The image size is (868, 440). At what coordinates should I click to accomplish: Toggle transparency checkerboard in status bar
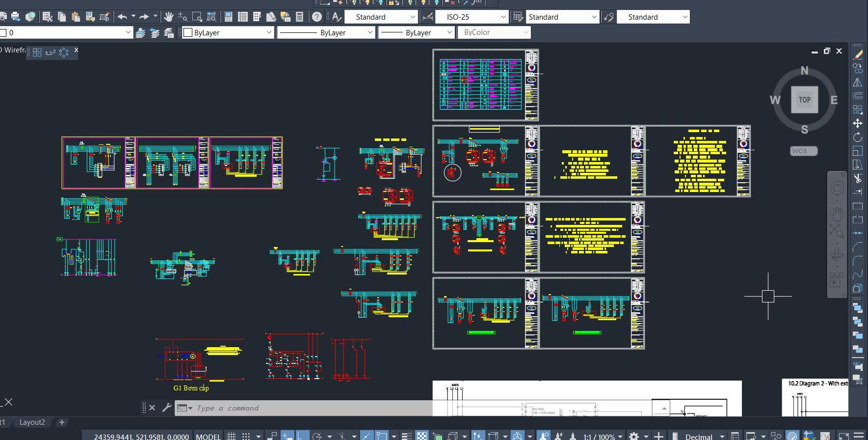(421, 436)
